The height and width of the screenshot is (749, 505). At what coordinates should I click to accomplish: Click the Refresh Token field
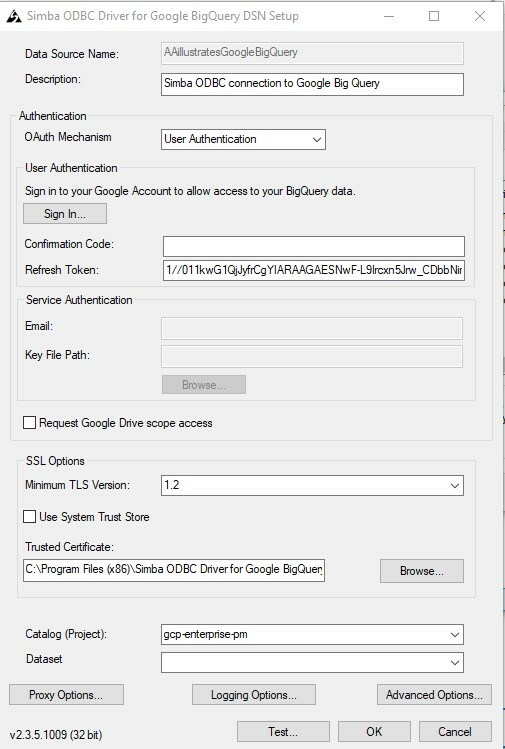(313, 270)
